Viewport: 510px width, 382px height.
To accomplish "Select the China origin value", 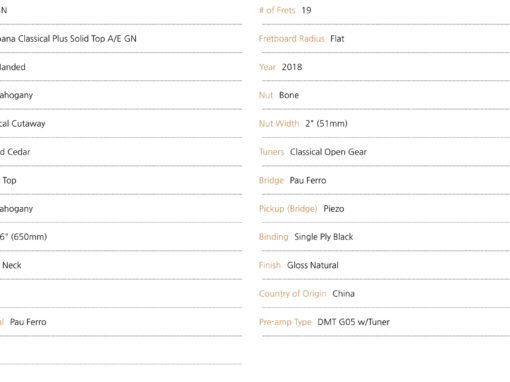I will pyautogui.click(x=343, y=294).
